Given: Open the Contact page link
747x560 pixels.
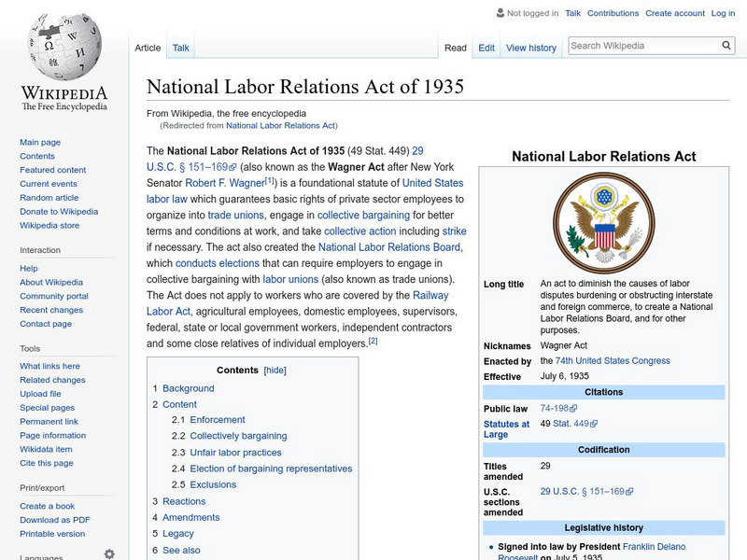Looking at the screenshot, I should [x=46, y=324].
